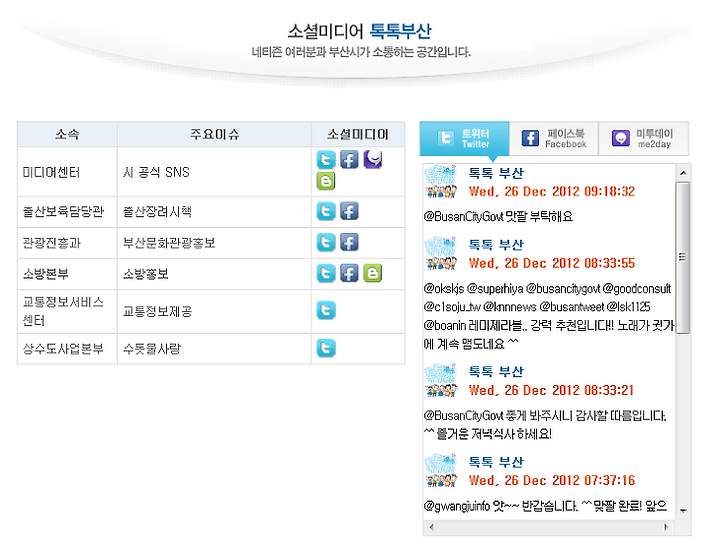Click avatar of the 08:33:21 tweet
The width and height of the screenshot is (720, 552).
point(441,380)
